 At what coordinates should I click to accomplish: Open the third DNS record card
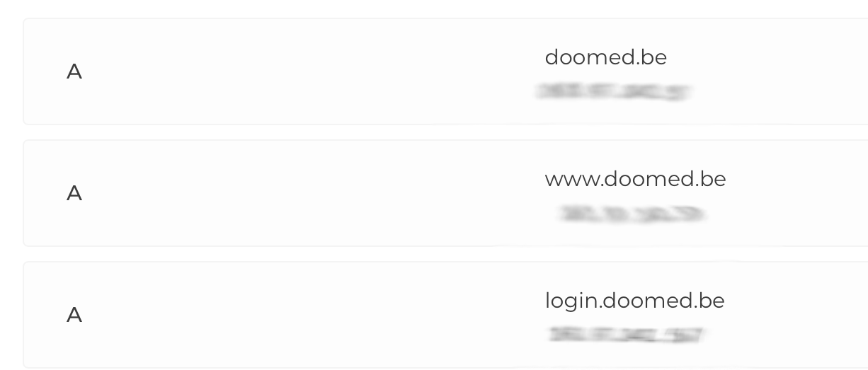(x=446, y=315)
